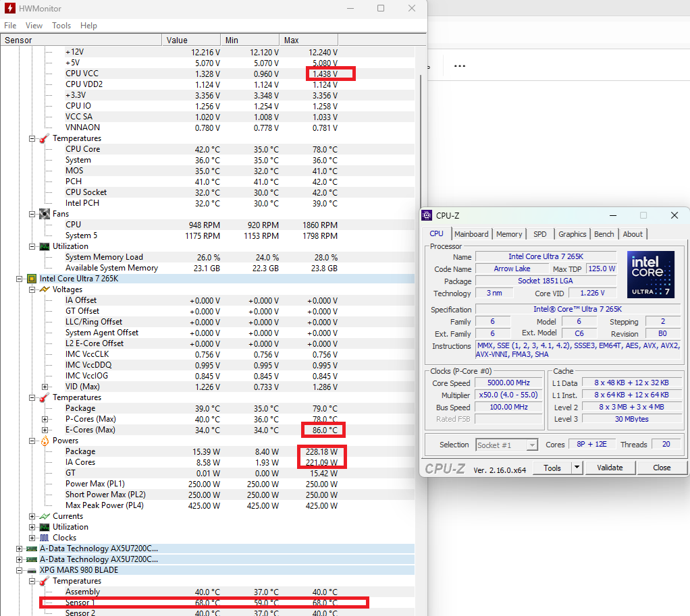This screenshot has height=616, width=690.
Task: Switch to the Memory tab in CPU-Z
Action: 509,234
